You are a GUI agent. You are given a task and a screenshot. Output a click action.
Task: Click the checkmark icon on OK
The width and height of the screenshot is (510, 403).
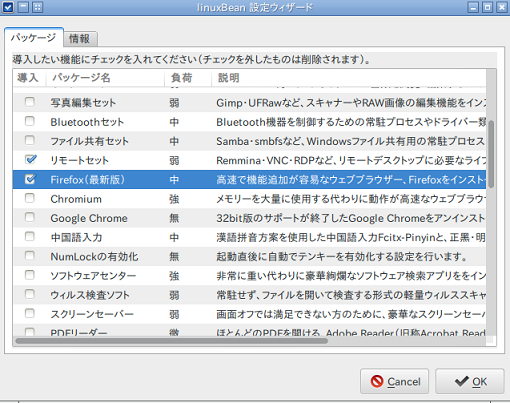(x=462, y=381)
